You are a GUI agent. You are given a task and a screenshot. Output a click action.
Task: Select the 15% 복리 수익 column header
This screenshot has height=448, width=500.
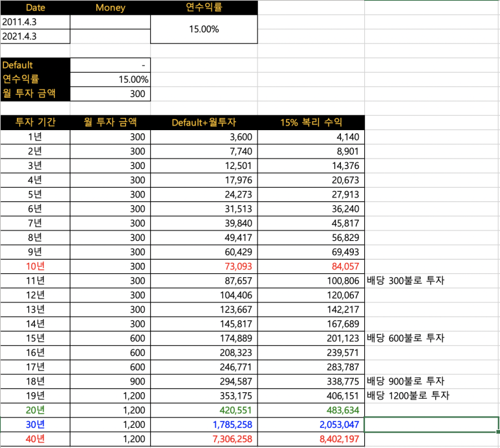coord(311,122)
